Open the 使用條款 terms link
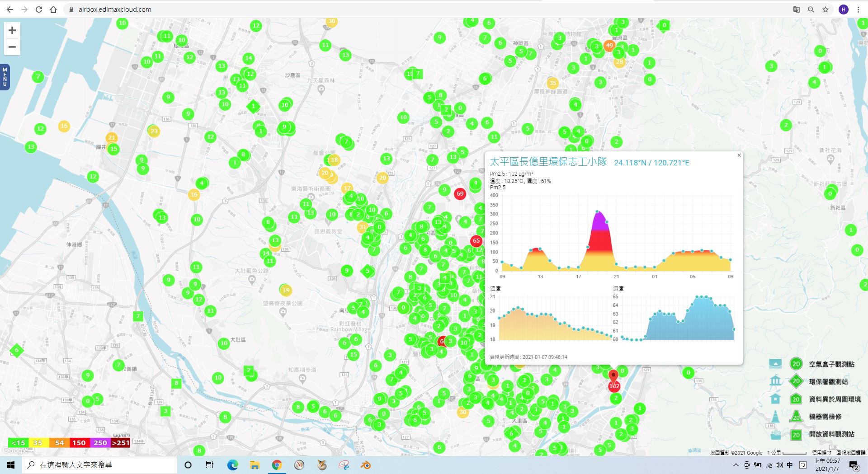The width and height of the screenshot is (868, 474). (821, 452)
